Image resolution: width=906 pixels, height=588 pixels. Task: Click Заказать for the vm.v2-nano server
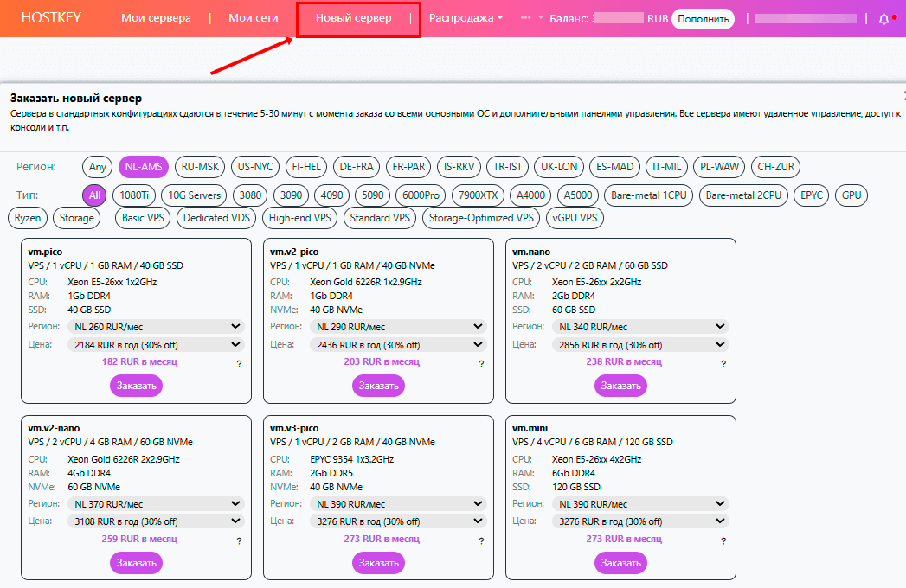pos(136,563)
